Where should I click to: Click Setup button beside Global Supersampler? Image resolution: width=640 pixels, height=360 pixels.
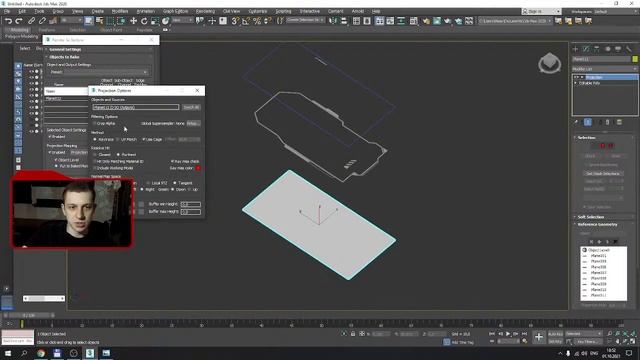pos(193,123)
